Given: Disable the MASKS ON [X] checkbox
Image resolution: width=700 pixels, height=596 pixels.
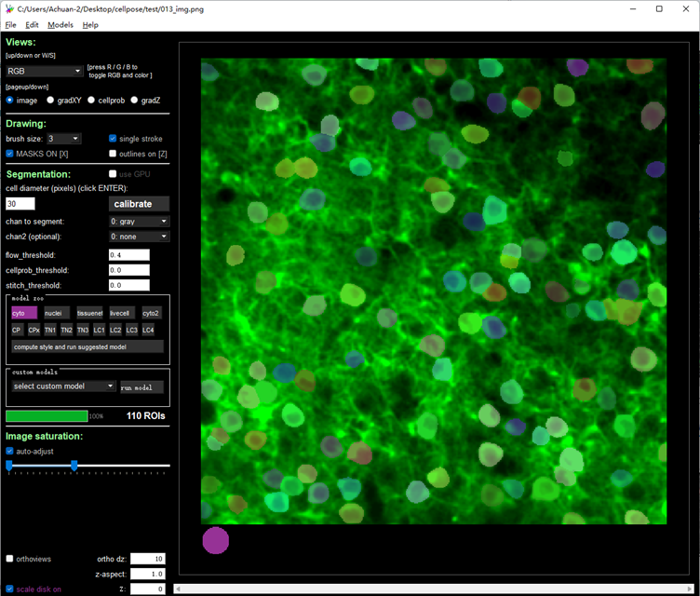Looking at the screenshot, I should 10,154.
